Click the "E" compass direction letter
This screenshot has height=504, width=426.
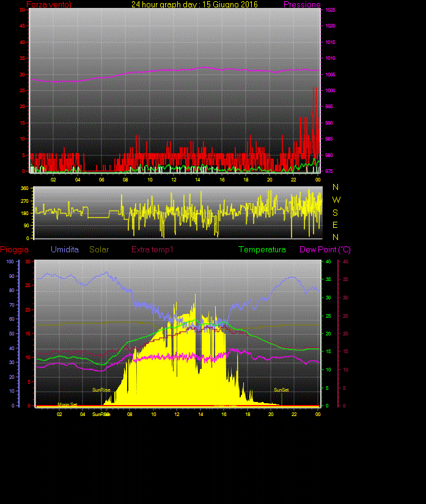click(336, 224)
